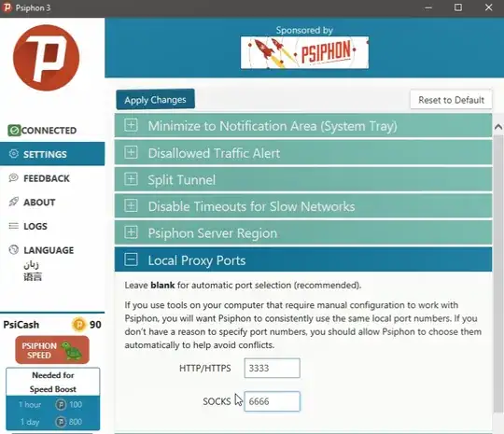The width and height of the screenshot is (504, 434).
Task: Collapse the Local Proxy Ports section
Action: coord(303,259)
